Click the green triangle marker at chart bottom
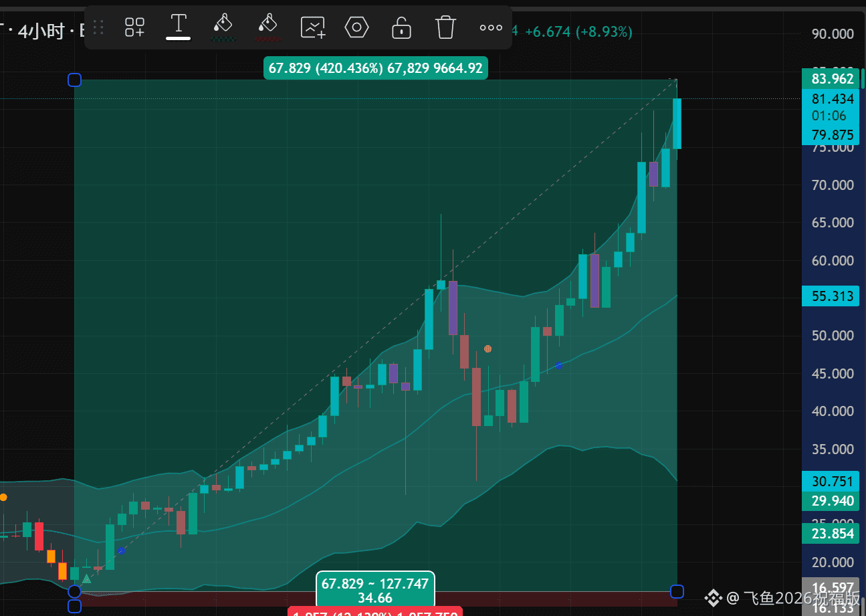 click(x=86, y=579)
